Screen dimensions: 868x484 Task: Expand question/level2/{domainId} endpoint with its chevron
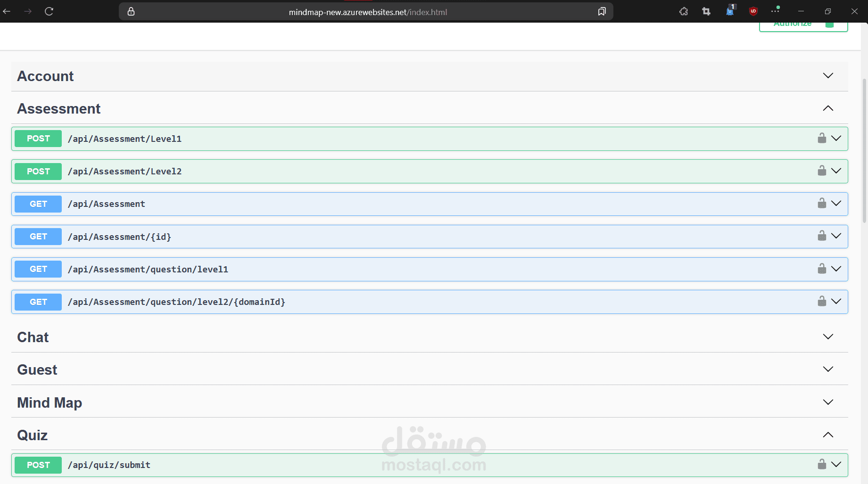click(836, 301)
